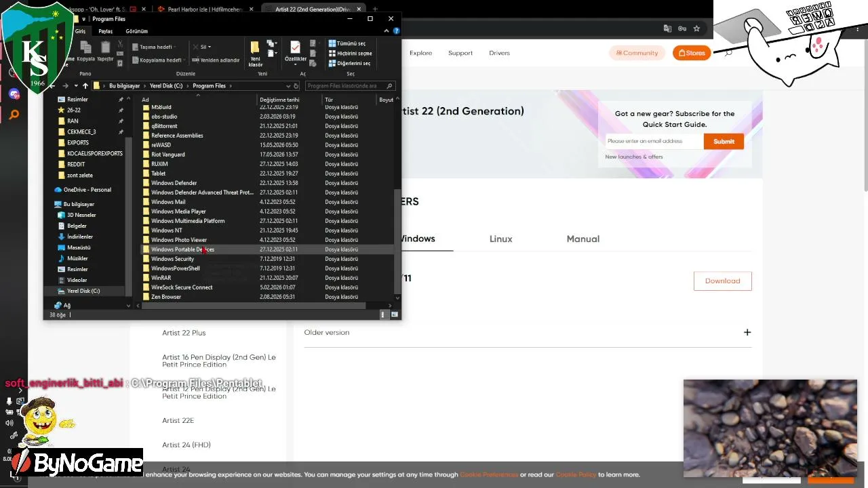Go up one folder level with the up arrow
The width and height of the screenshot is (868, 488).
point(85,86)
